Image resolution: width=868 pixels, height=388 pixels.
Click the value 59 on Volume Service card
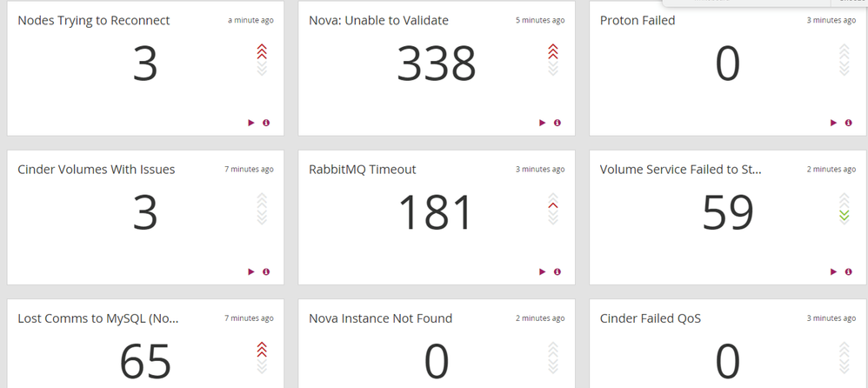(728, 212)
